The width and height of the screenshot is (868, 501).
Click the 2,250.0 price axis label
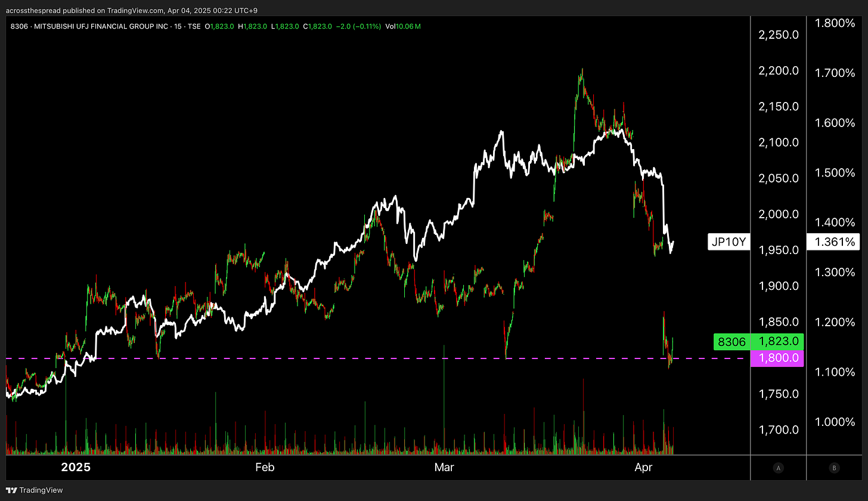pos(778,35)
